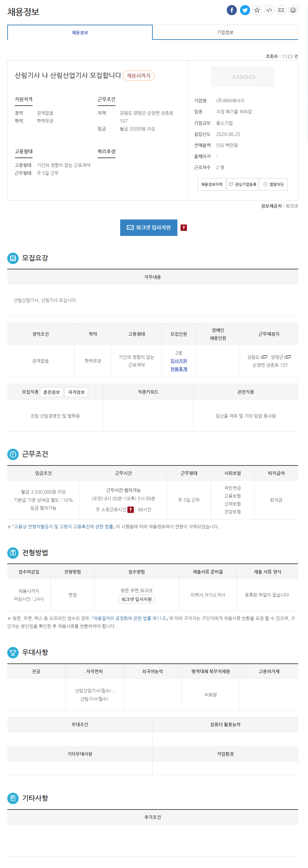Image resolution: width=308 pixels, height=868 pixels.
Task: Print the job posting page
Action: tap(293, 10)
